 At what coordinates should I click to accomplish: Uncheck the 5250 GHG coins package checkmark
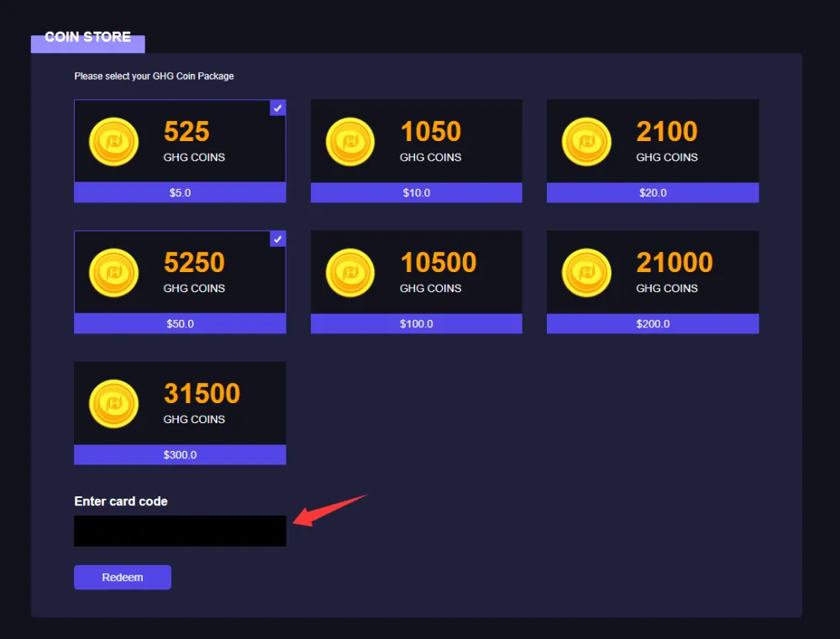coord(278,238)
